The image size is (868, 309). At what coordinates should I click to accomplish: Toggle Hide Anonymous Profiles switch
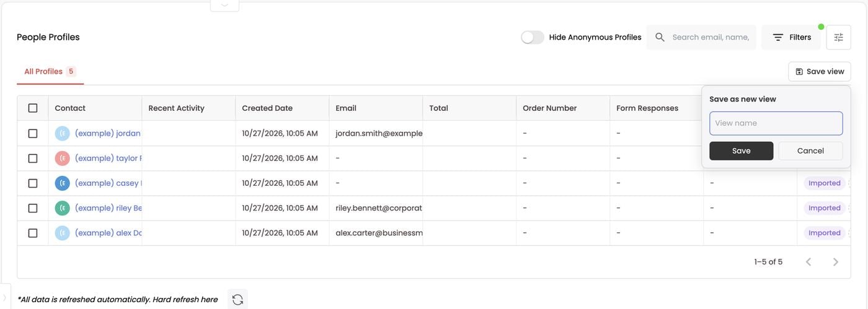coord(533,37)
